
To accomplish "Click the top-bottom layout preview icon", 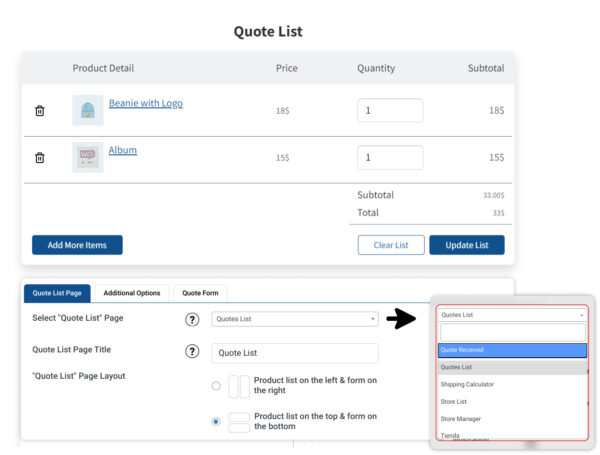I will 239,423.
